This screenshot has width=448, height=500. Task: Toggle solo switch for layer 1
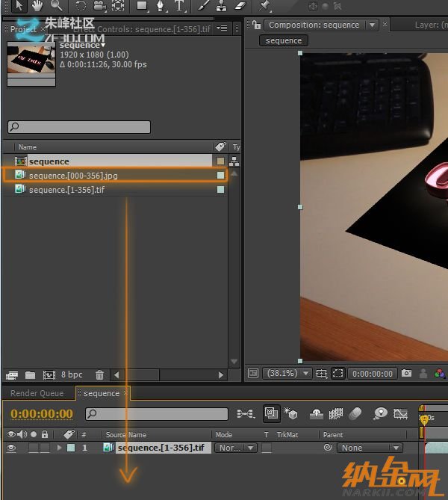point(34,448)
